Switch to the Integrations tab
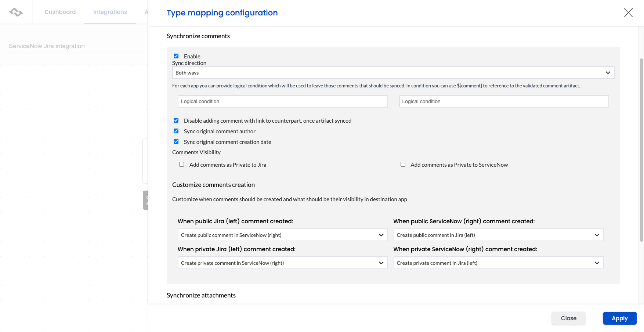The image size is (644, 332). pyautogui.click(x=110, y=12)
